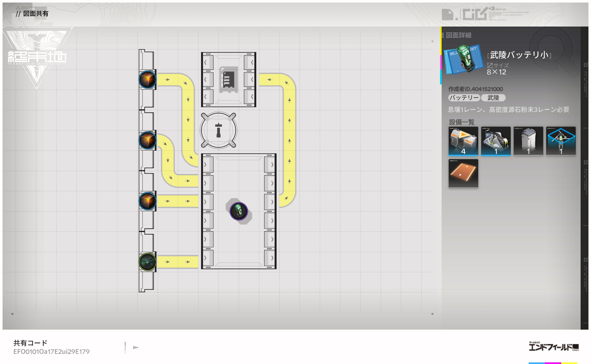This screenshot has width=591, height=364.
Task: Click the バッテリー tag
Action: coord(464,98)
